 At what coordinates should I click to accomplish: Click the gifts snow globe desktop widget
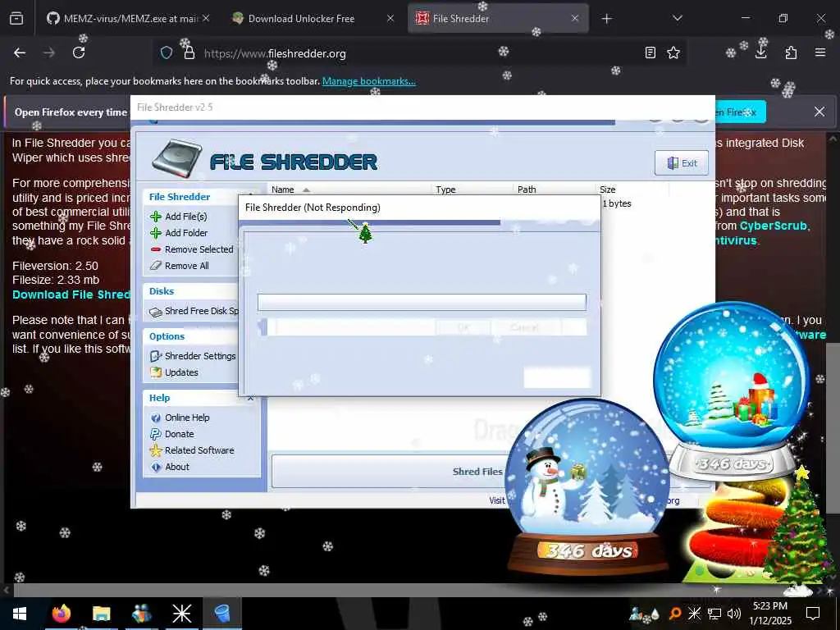coord(733,391)
